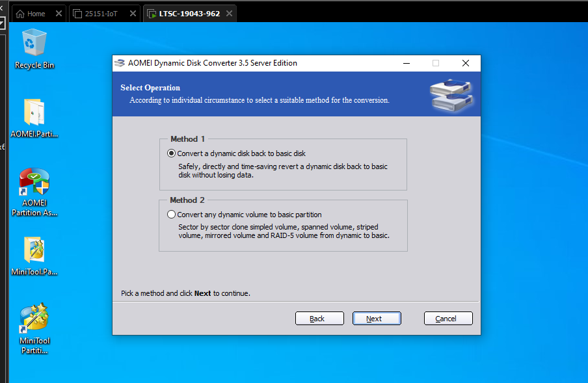Click the Method 1 description text
Viewport: 588px width, 383px height.
(x=283, y=170)
